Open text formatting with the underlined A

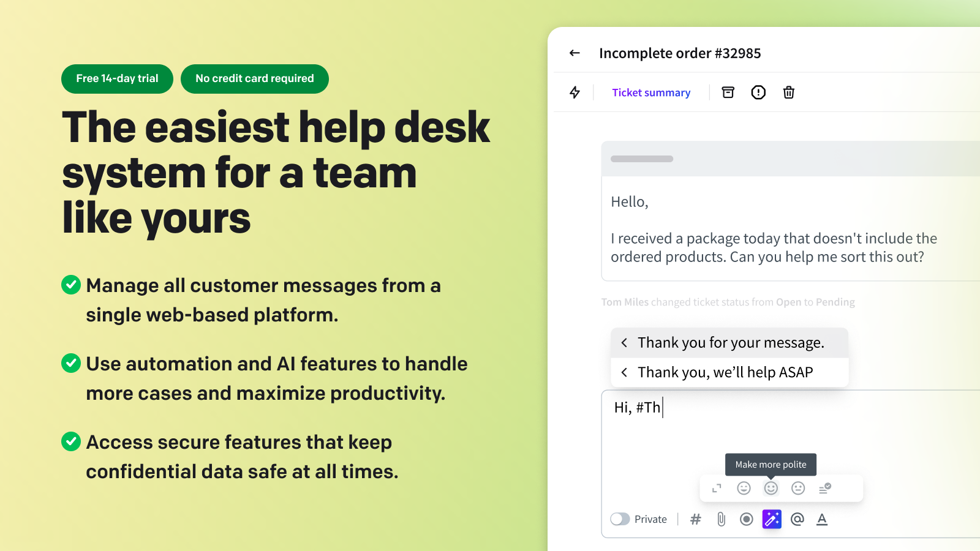822,519
